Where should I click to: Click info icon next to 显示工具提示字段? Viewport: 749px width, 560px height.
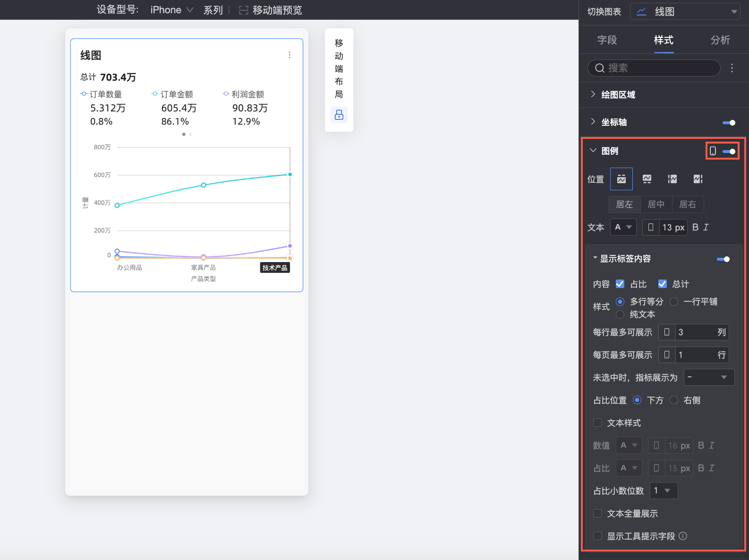pyautogui.click(x=683, y=536)
